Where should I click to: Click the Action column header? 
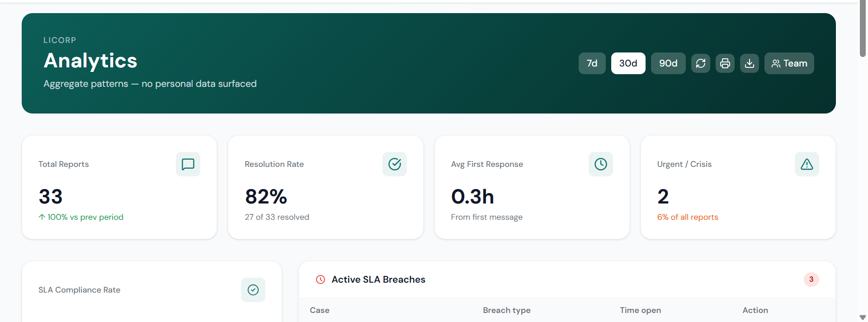(755, 310)
